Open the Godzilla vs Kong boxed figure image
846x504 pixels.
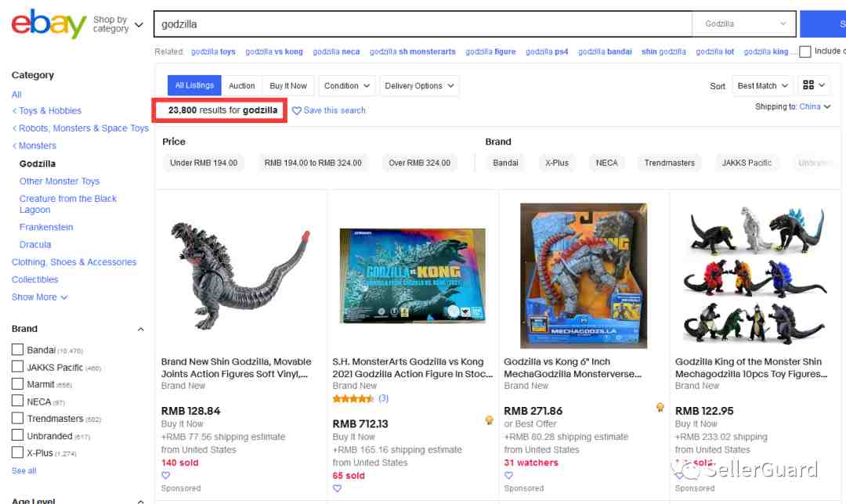click(x=412, y=275)
